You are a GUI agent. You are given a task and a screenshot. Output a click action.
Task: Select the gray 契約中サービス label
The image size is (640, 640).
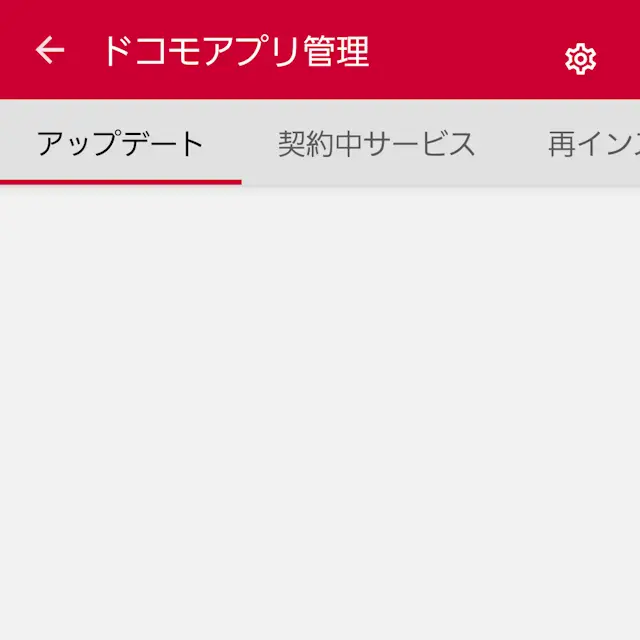click(x=376, y=144)
